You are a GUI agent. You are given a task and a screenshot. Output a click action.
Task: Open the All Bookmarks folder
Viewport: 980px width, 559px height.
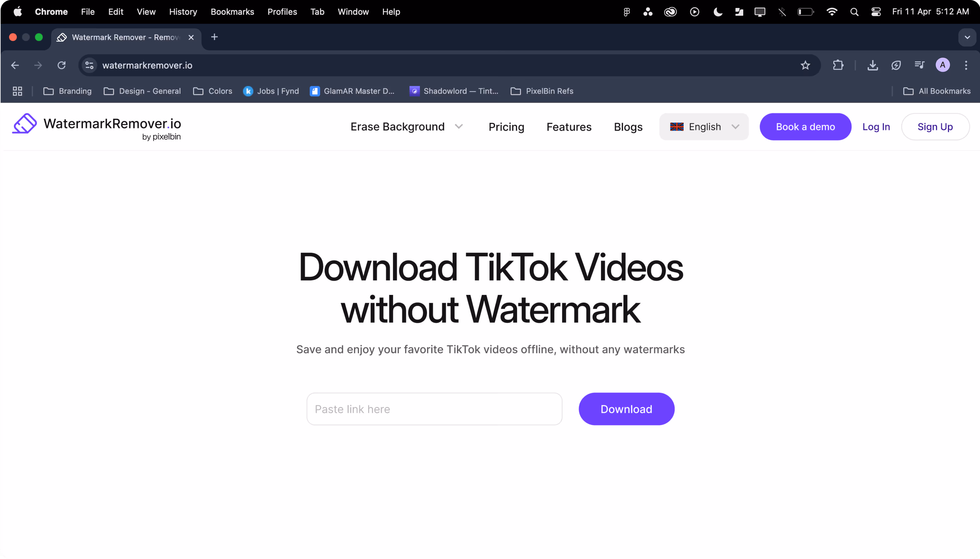coord(937,91)
